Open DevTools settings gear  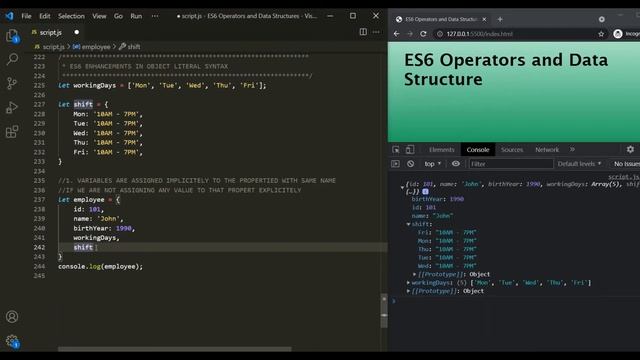tap(630, 149)
